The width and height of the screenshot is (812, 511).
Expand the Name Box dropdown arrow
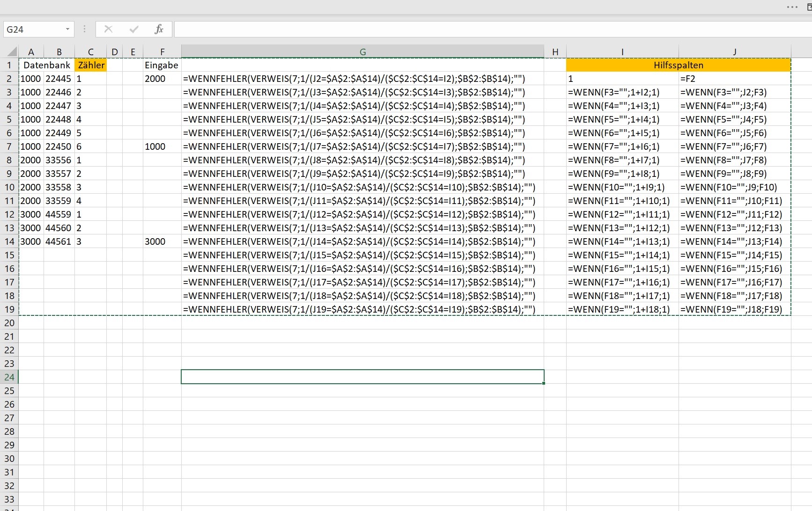point(67,29)
